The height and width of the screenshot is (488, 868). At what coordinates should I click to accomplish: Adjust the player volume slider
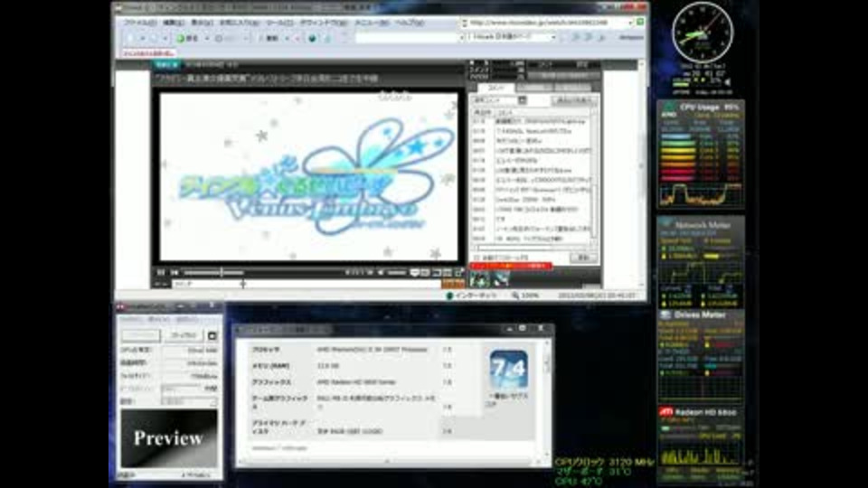coord(396,272)
